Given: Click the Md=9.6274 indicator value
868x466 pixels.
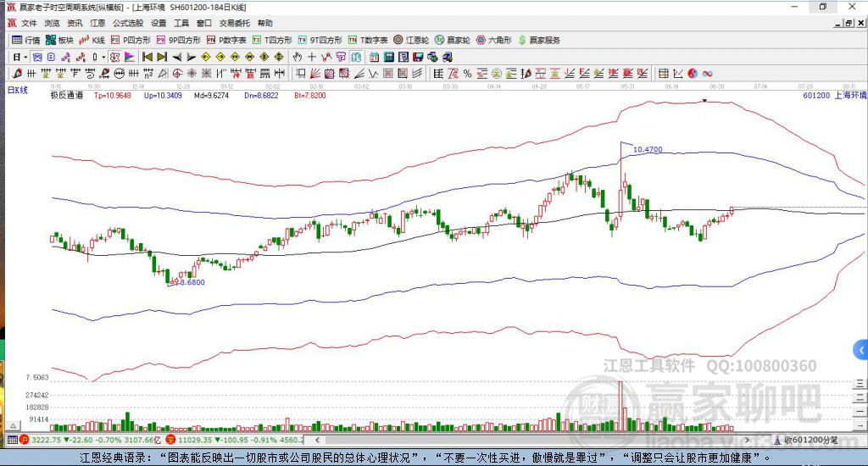Looking at the screenshot, I should pyautogui.click(x=211, y=95).
